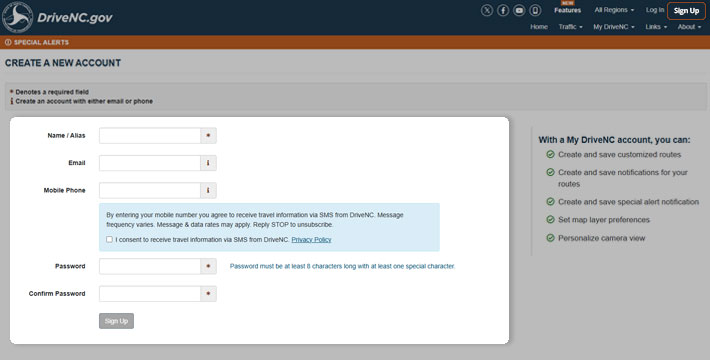The image size is (710, 360).
Task: Click the required asterisk beside Password field
Action: coord(208,266)
